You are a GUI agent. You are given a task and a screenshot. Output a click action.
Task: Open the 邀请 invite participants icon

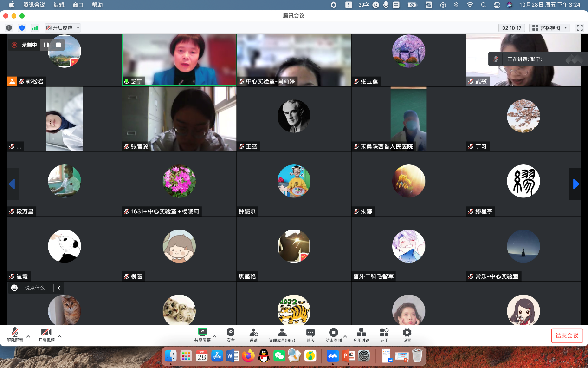[x=253, y=332]
